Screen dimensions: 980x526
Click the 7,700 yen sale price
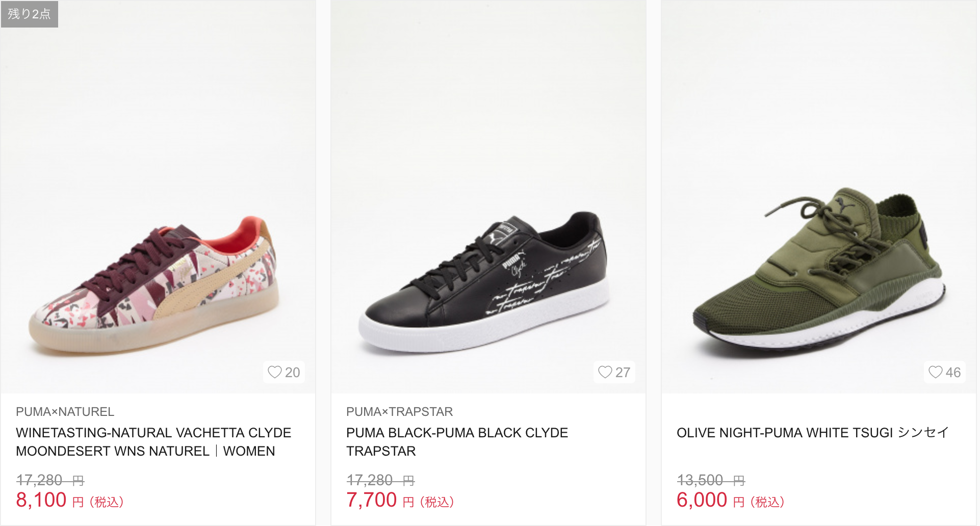(372, 500)
